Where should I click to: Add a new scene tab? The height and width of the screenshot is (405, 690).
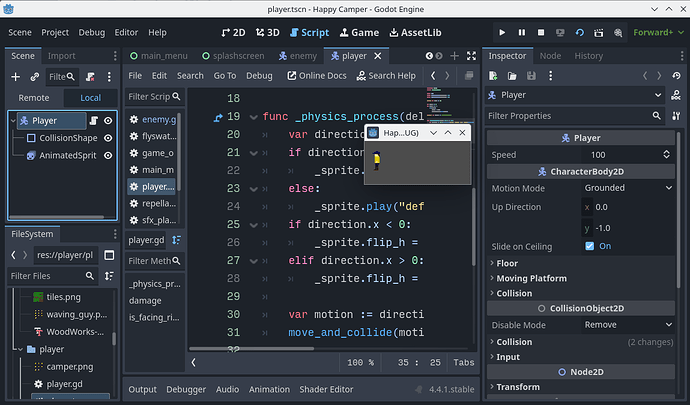point(455,56)
